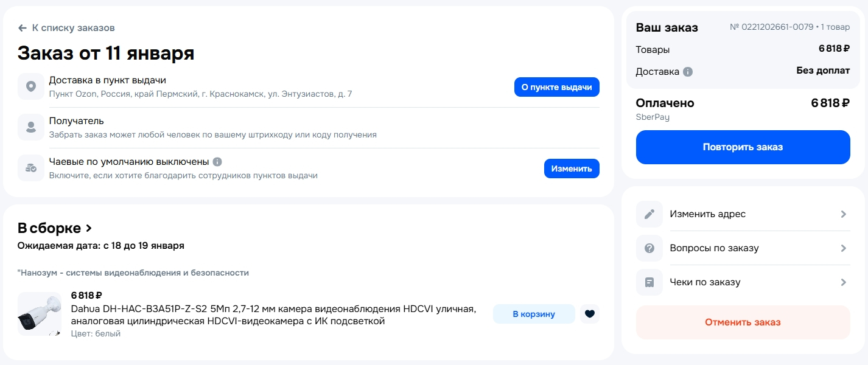Click the back arrow to orders list

tap(23, 28)
